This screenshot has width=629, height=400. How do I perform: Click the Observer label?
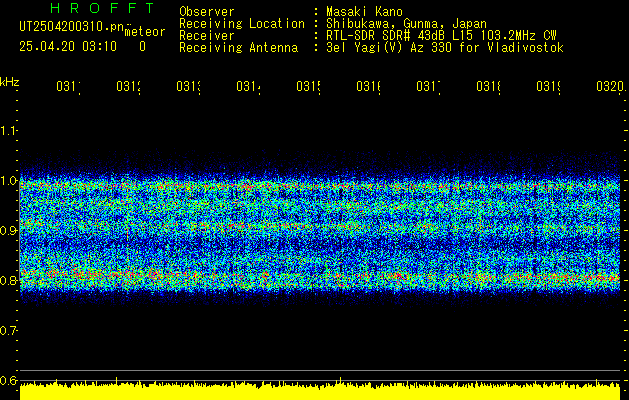tap(207, 12)
